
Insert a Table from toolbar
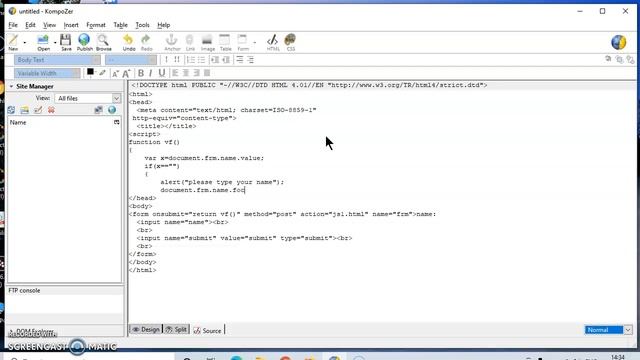(225, 42)
